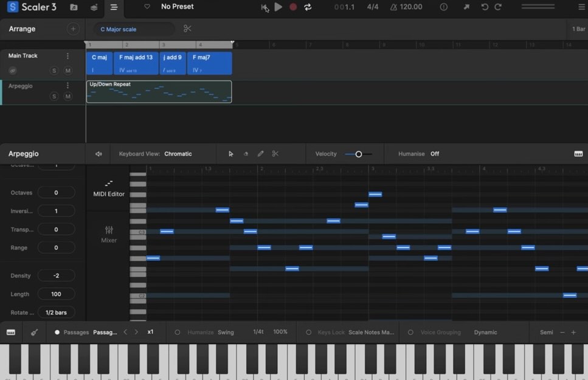Toggle the loop playback icon
The height and width of the screenshot is (380, 588).
tap(308, 7)
